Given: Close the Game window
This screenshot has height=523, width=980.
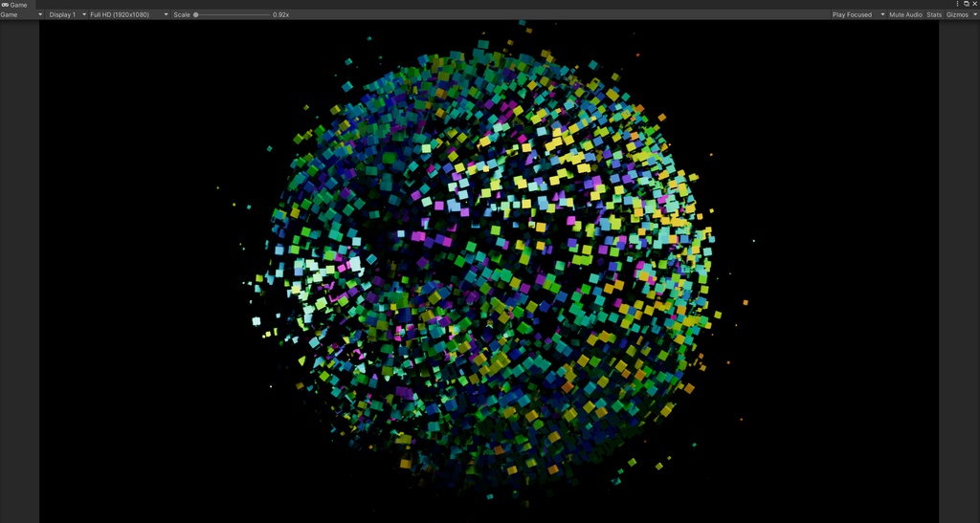Looking at the screenshot, I should click(974, 4).
